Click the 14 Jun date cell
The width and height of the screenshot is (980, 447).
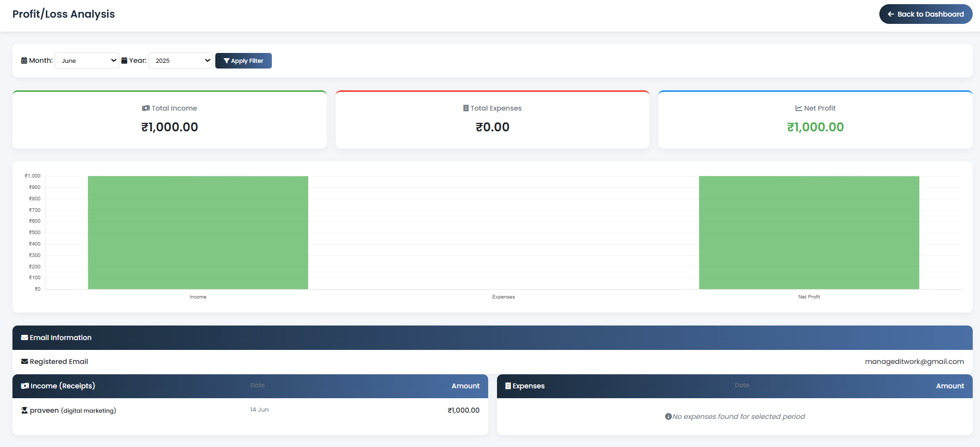click(x=259, y=410)
